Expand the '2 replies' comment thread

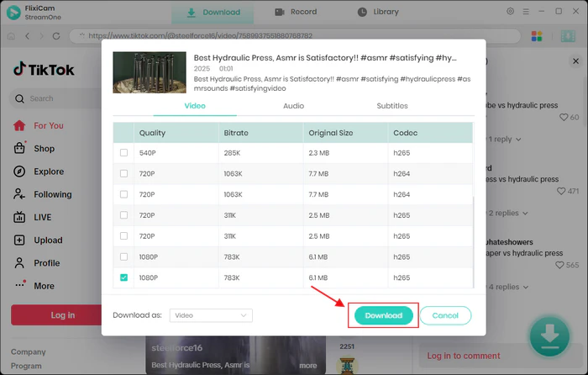(504, 214)
